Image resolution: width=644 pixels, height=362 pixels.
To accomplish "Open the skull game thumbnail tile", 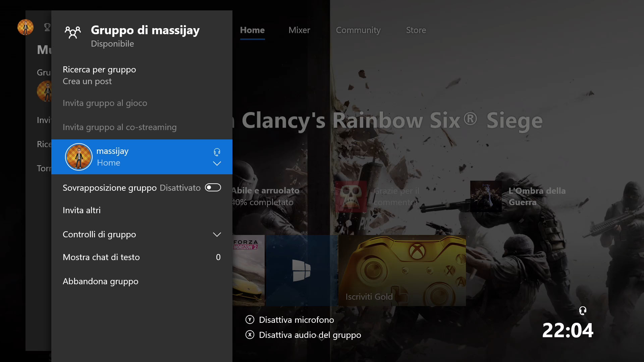I will coord(351,197).
